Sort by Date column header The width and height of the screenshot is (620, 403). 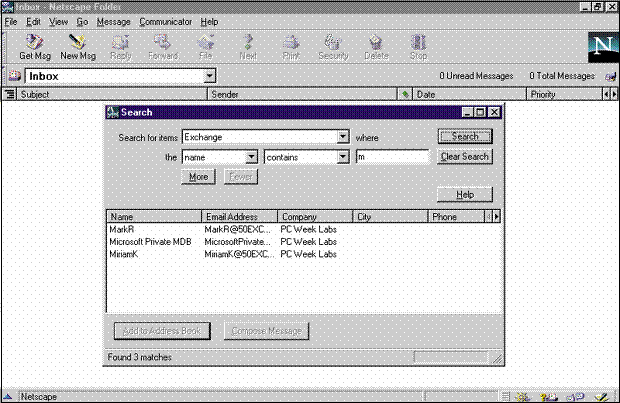click(x=469, y=94)
